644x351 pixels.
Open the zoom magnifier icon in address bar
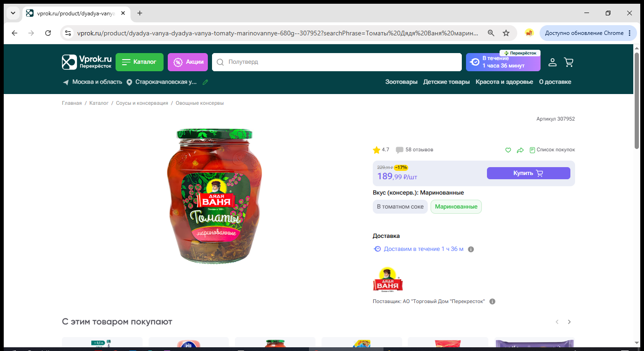[491, 33]
